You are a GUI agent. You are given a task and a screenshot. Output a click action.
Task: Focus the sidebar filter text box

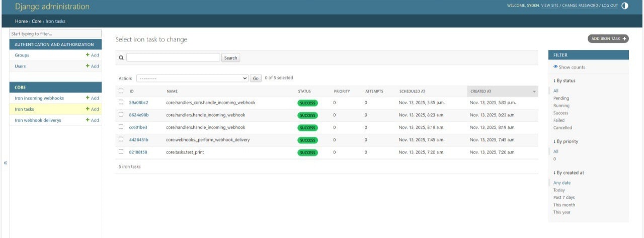(x=55, y=34)
